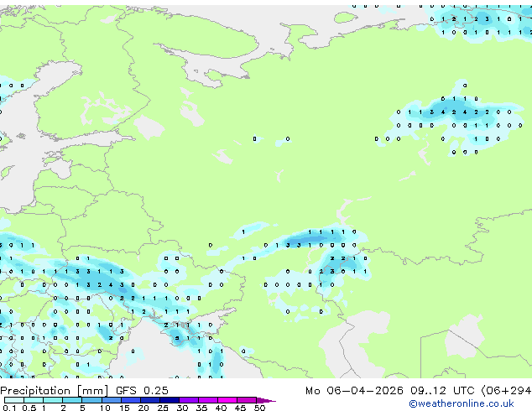
Task: Pick the 10–15 mm blue legend swatch
Action: pyautogui.click(x=112, y=400)
